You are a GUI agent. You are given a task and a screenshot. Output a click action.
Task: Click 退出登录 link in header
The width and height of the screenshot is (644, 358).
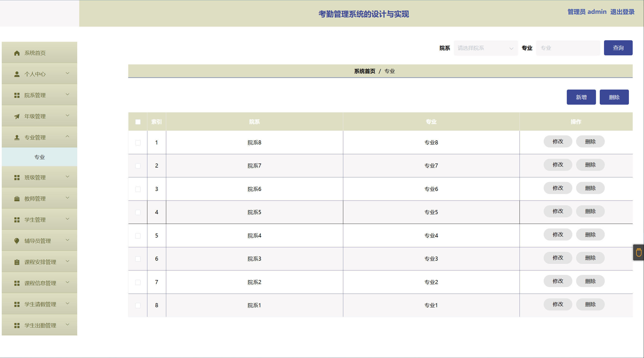pyautogui.click(x=622, y=12)
